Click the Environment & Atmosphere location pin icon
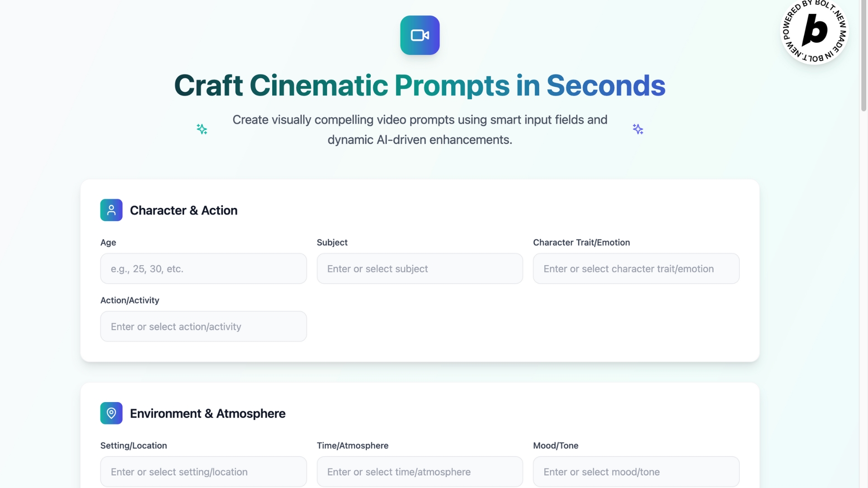The height and width of the screenshot is (488, 868). (111, 413)
